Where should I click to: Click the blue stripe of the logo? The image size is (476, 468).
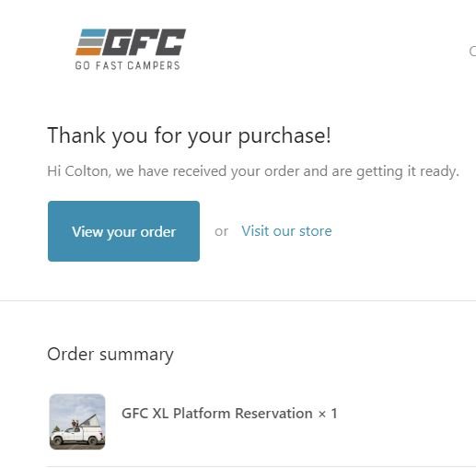coord(93,33)
